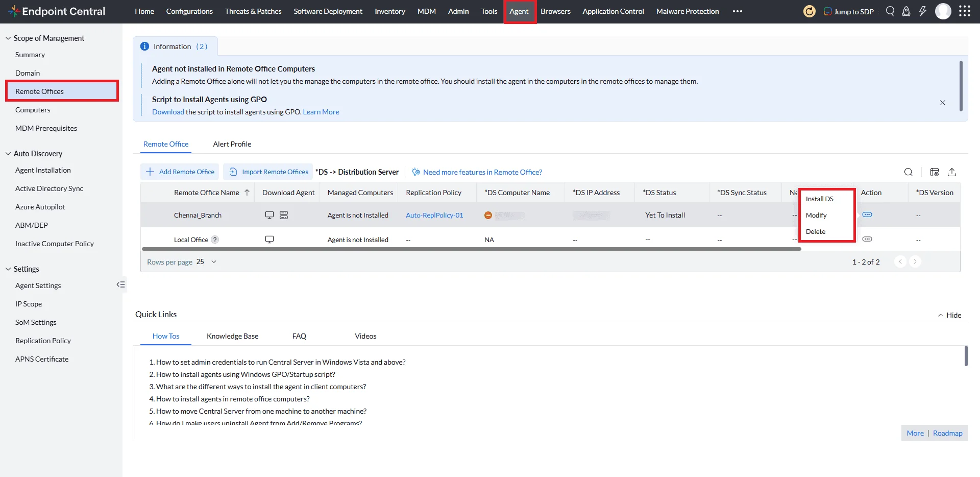Viewport: 980px width, 477px height.
Task: Collapse the Settings sidebar section
Action: click(x=8, y=269)
